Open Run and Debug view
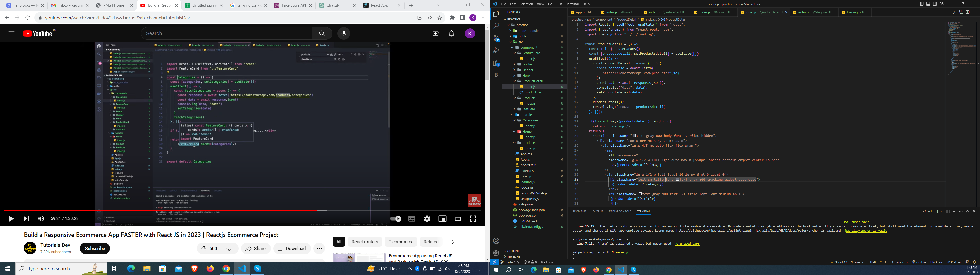 [x=496, y=50]
